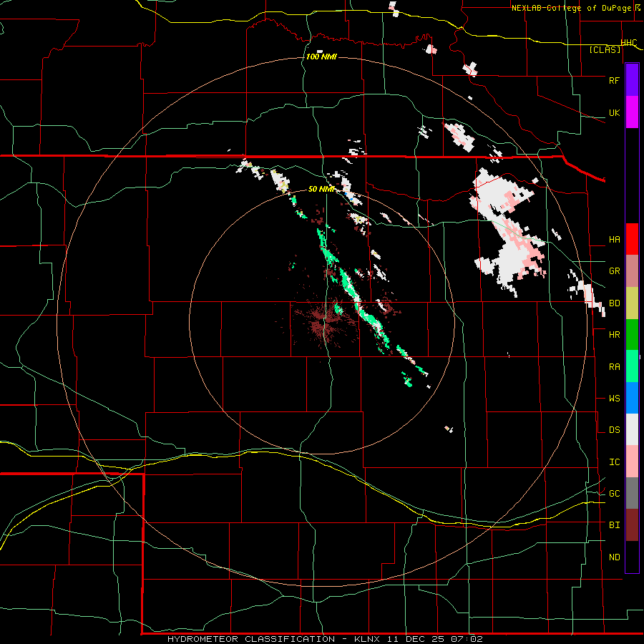Click the ND legend label
The width and height of the screenshot is (644, 644).
click(x=614, y=557)
